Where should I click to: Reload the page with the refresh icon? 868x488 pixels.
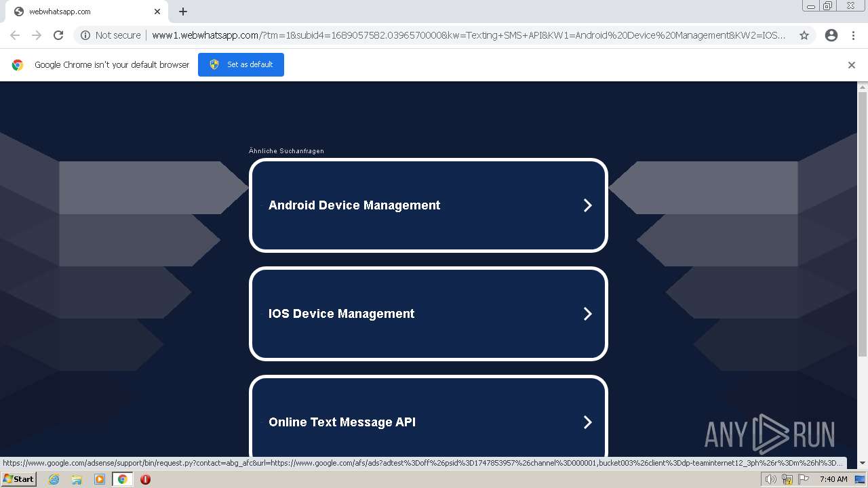point(58,35)
